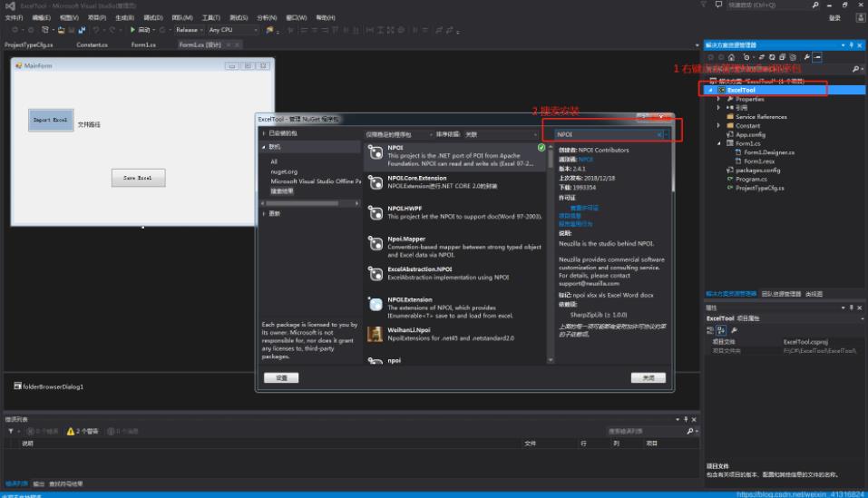Select Form1.Designer.cs in Solution Explorer
The height and width of the screenshot is (498, 868).
click(x=769, y=152)
